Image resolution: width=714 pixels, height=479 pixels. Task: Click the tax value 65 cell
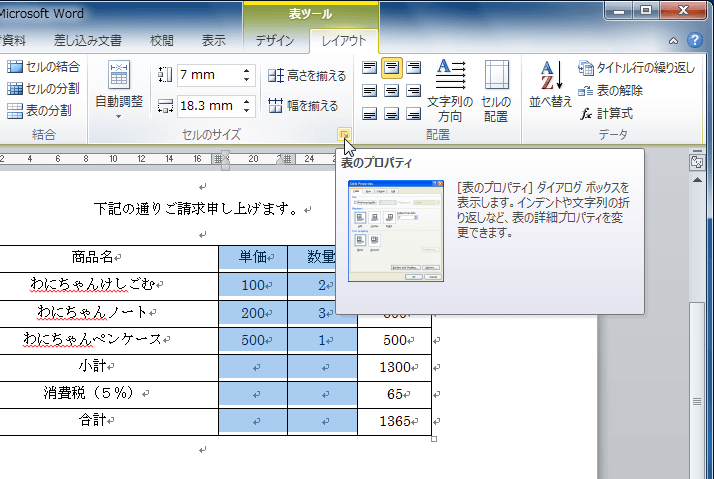[395, 394]
